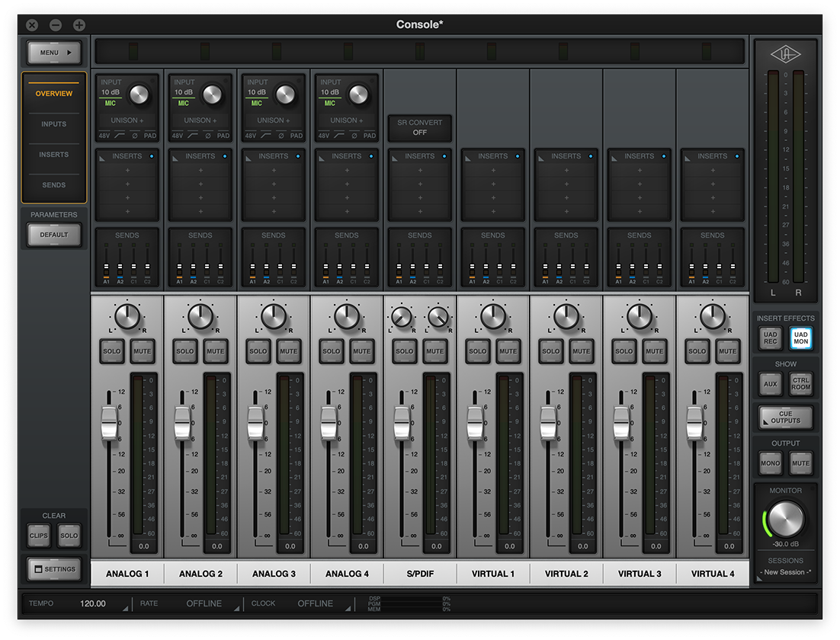This screenshot has height=640, width=840.
Task: Switch to the INSERTS view
Action: click(54, 154)
